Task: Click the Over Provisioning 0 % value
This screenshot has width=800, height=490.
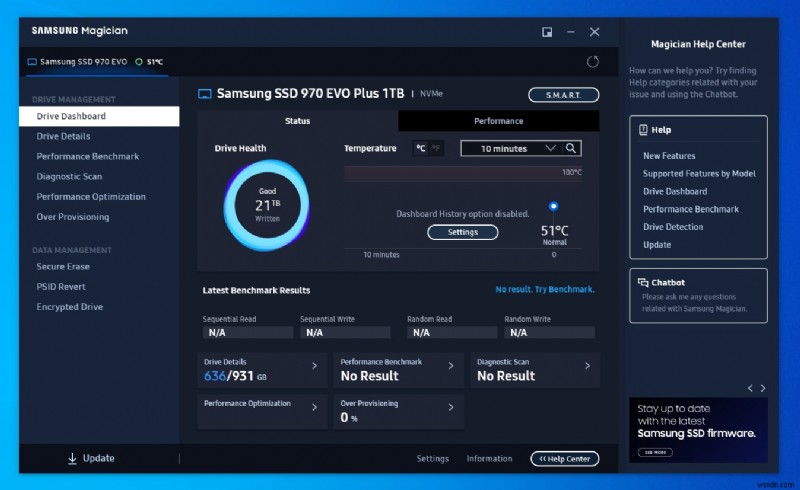Action: coord(349,418)
